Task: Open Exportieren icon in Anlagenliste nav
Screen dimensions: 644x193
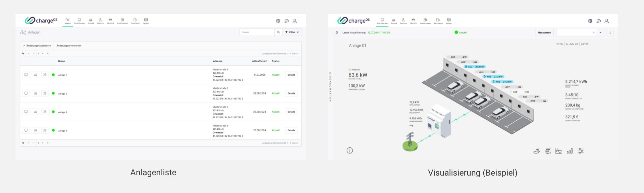Action: (135, 21)
